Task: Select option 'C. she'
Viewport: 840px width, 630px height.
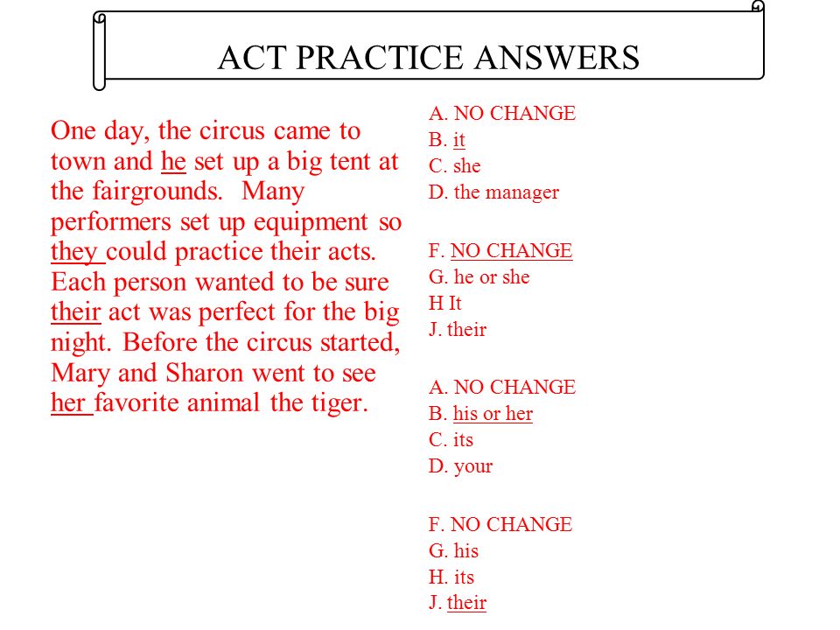Action: click(454, 166)
